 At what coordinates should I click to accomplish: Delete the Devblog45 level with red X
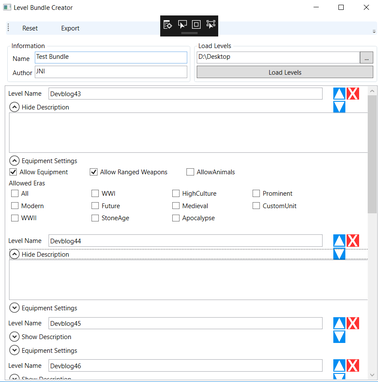pos(353,323)
